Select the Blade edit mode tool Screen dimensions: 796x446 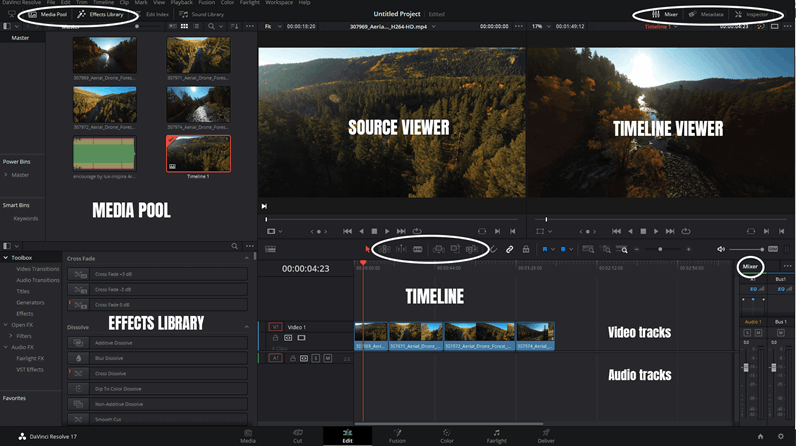pyautogui.click(x=418, y=248)
